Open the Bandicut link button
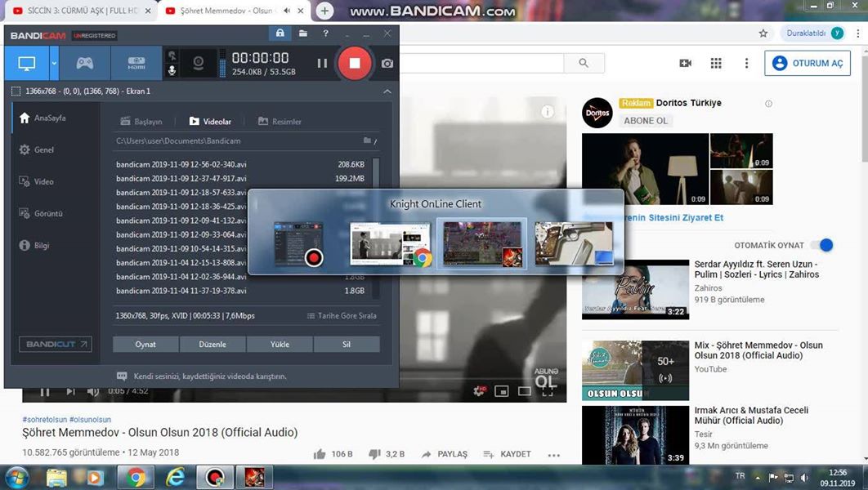 point(56,344)
